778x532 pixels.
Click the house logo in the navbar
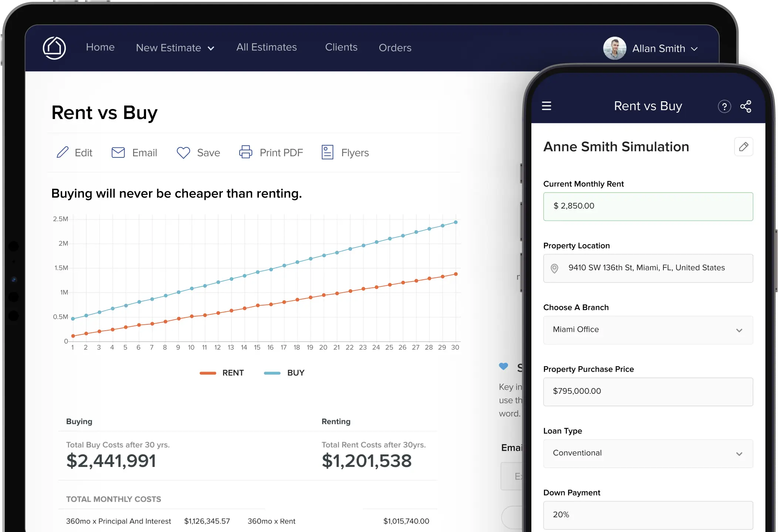[54, 48]
